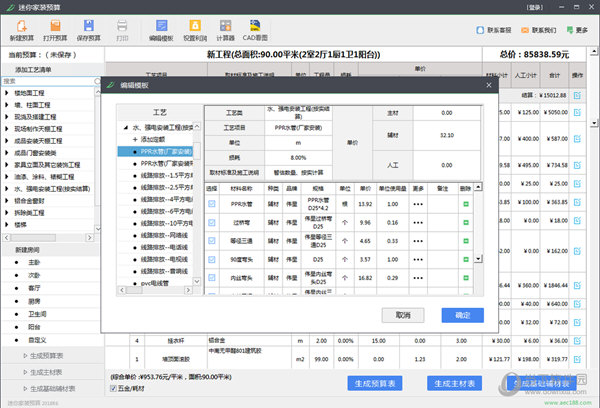This screenshot has width=600, height=408.
Task: Expand the 油漆、涂料、裱糊工程 category
Action: coord(7,176)
